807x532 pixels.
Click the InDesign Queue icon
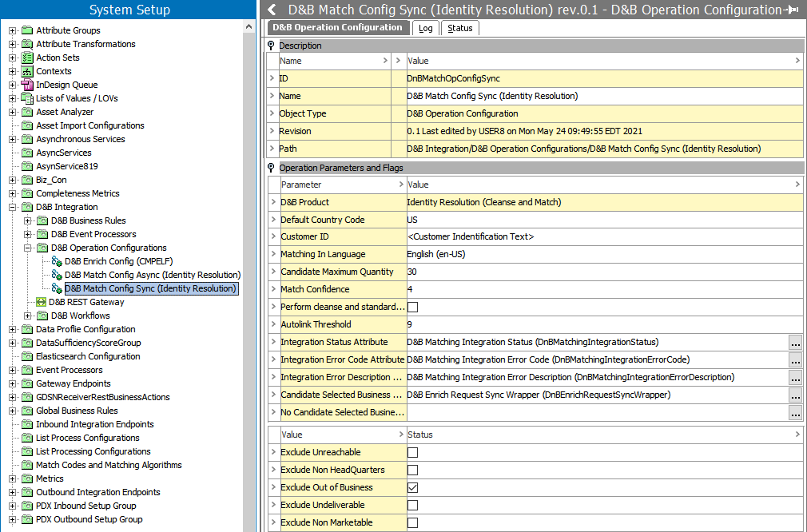[x=27, y=85]
